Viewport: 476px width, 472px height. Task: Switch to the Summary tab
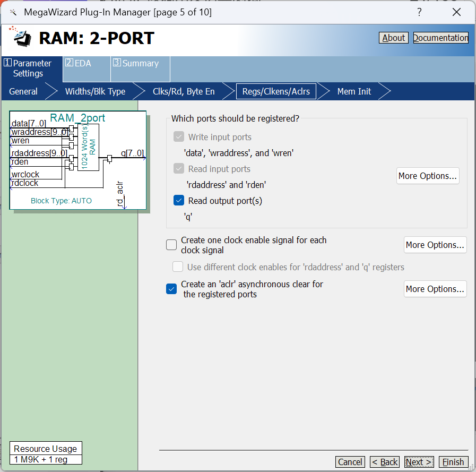pyautogui.click(x=140, y=68)
